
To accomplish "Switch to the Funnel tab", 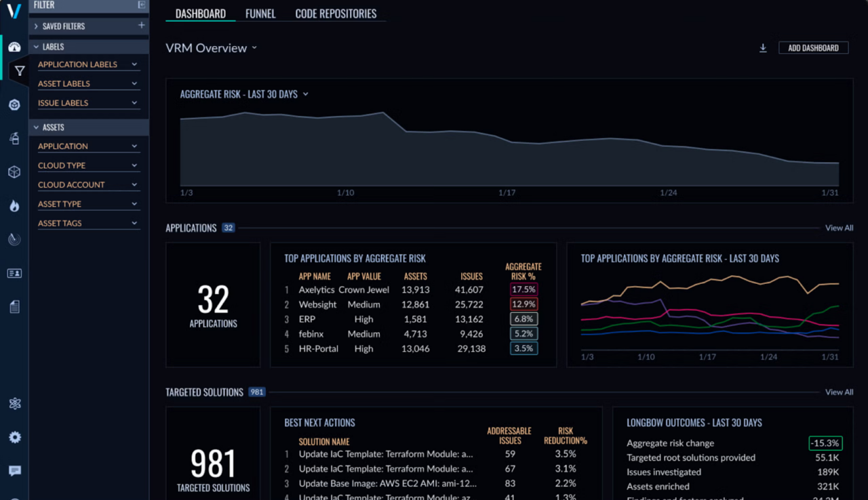I will (x=260, y=14).
